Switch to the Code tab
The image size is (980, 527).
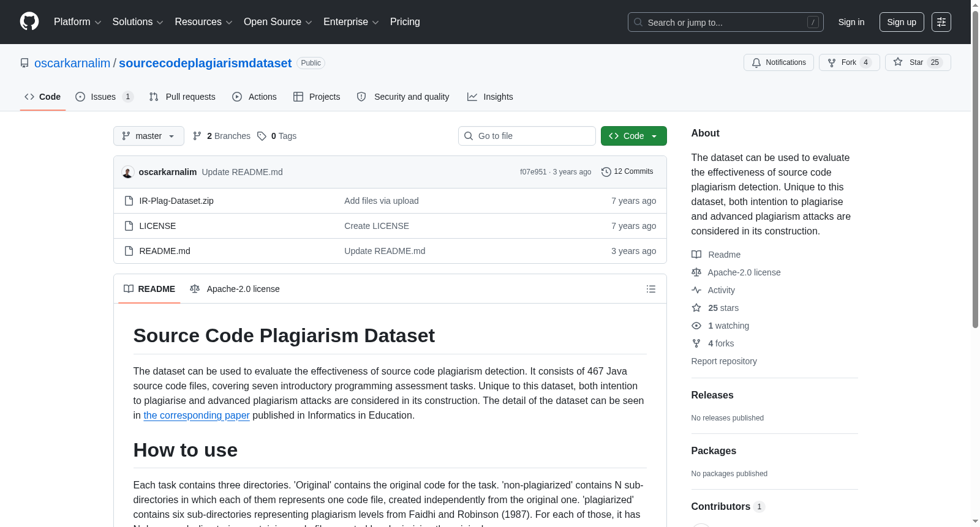pos(43,97)
